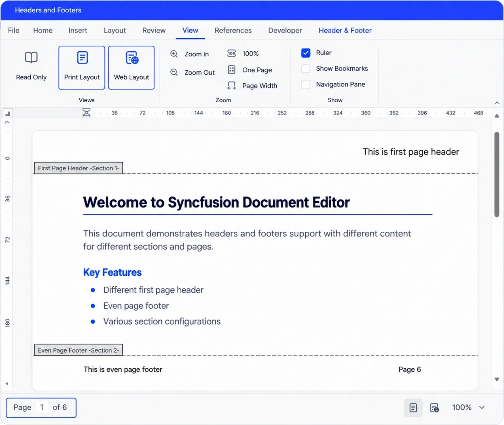The width and height of the screenshot is (504, 425).
Task: Open the Developer tab
Action: [285, 30]
